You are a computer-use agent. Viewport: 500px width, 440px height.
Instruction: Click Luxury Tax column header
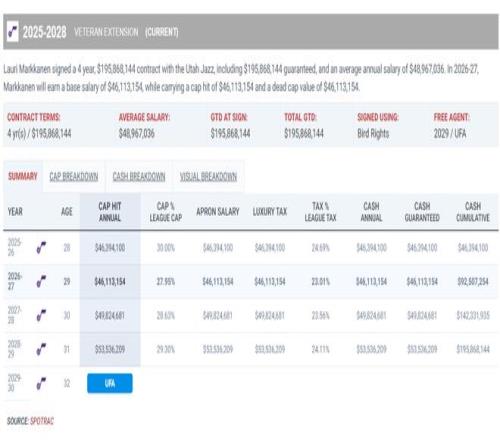[x=270, y=211]
